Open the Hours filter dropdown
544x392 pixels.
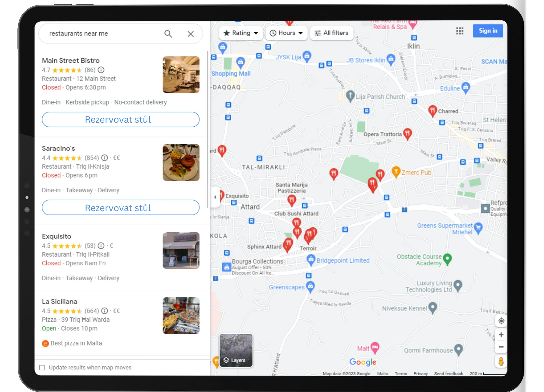[x=286, y=33]
